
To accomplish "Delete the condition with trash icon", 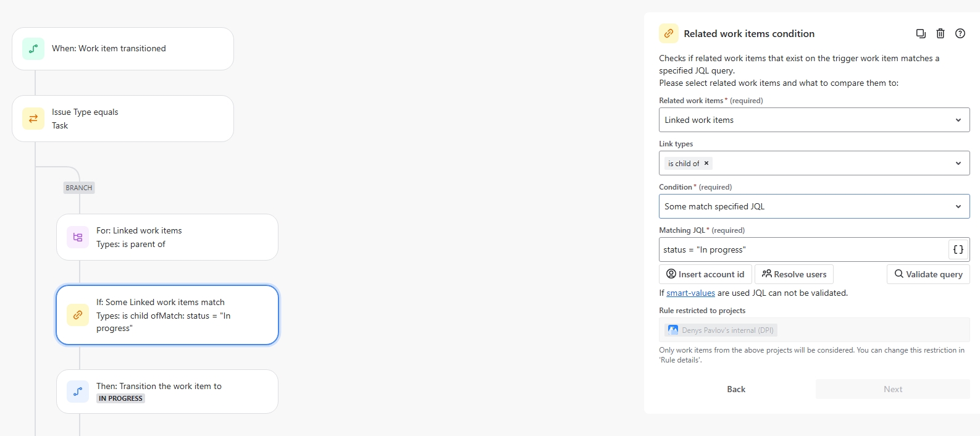I will 940,33.
